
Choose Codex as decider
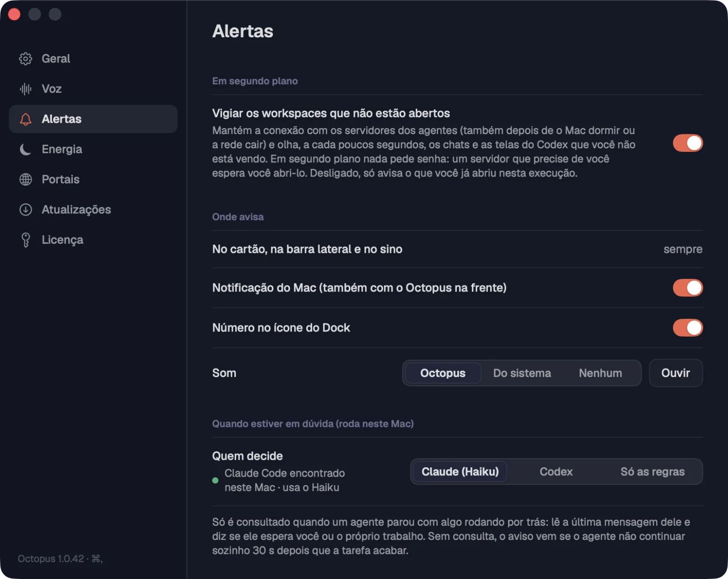(x=556, y=472)
